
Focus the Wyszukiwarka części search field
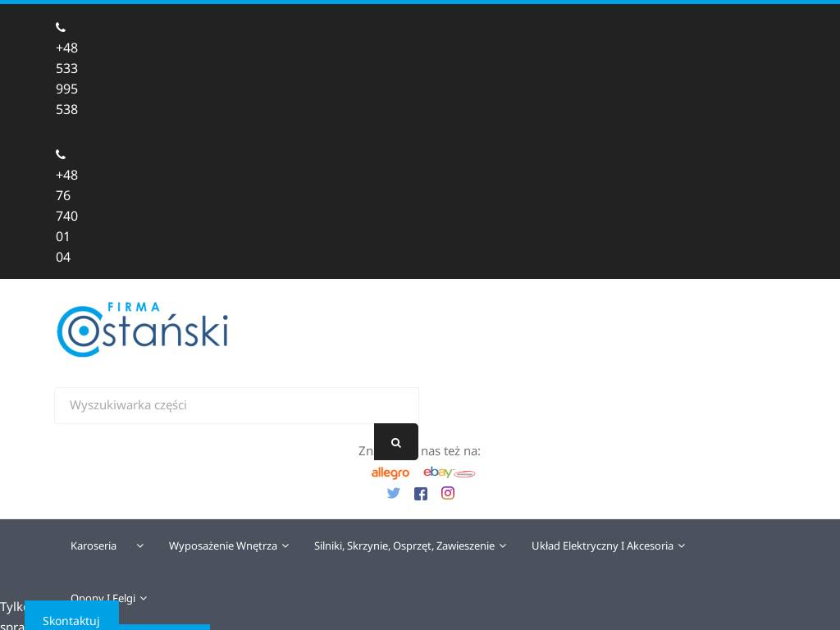click(x=236, y=405)
